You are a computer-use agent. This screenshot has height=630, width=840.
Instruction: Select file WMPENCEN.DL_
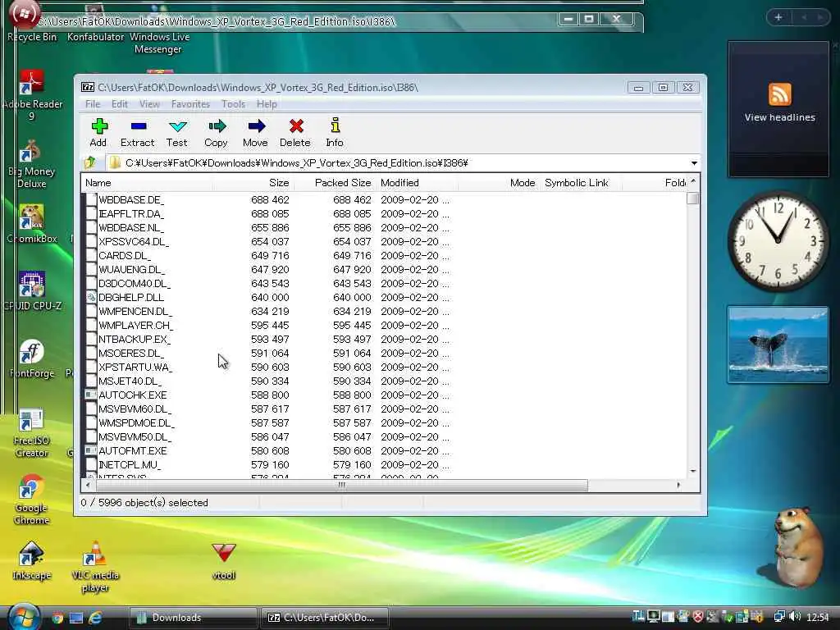[x=135, y=311]
